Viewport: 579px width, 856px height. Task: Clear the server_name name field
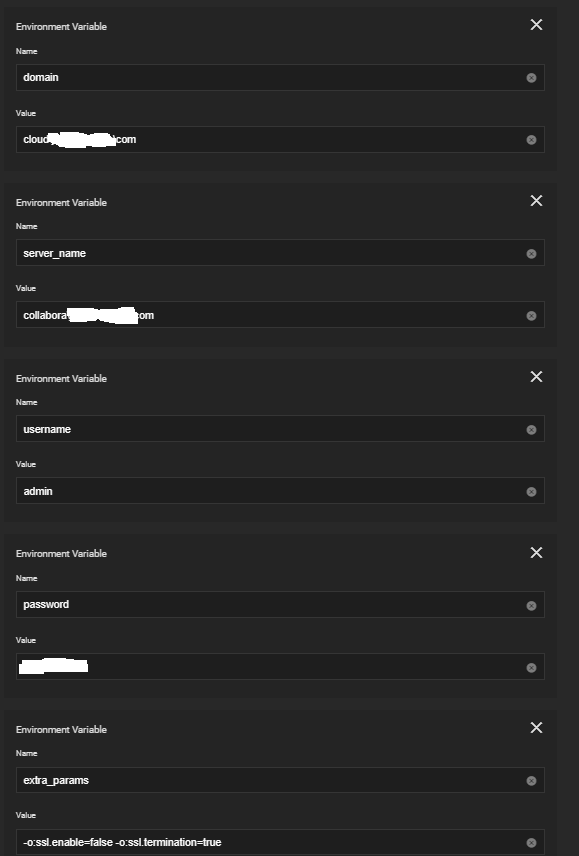[x=531, y=254]
